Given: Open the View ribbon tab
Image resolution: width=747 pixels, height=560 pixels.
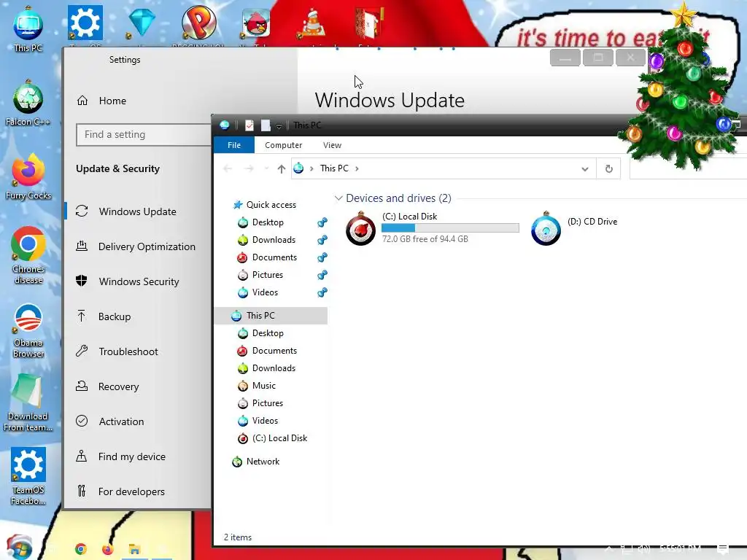Looking at the screenshot, I should tap(332, 145).
